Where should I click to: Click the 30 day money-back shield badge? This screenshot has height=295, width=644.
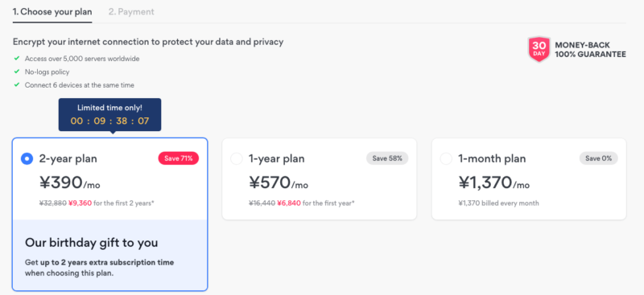[x=539, y=49]
